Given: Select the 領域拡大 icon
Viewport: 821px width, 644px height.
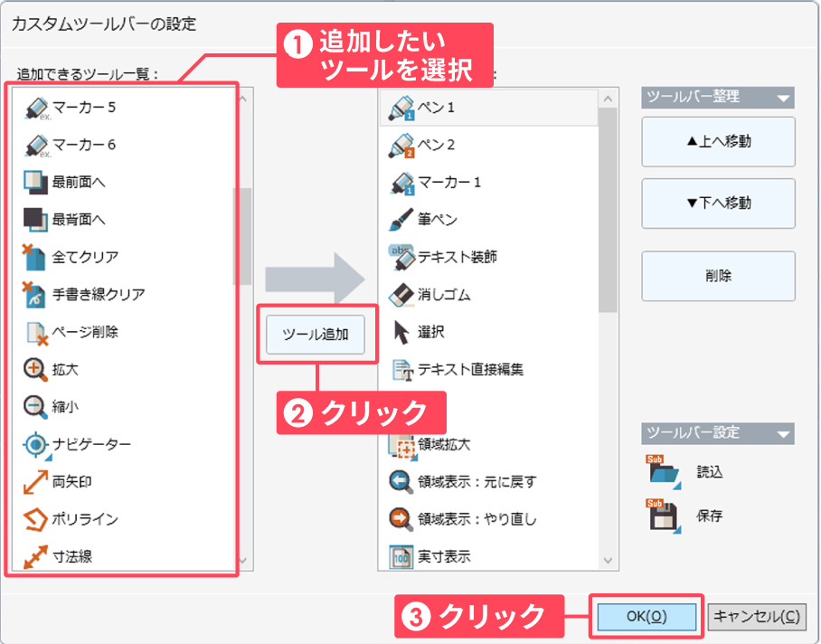Looking at the screenshot, I should click(403, 446).
